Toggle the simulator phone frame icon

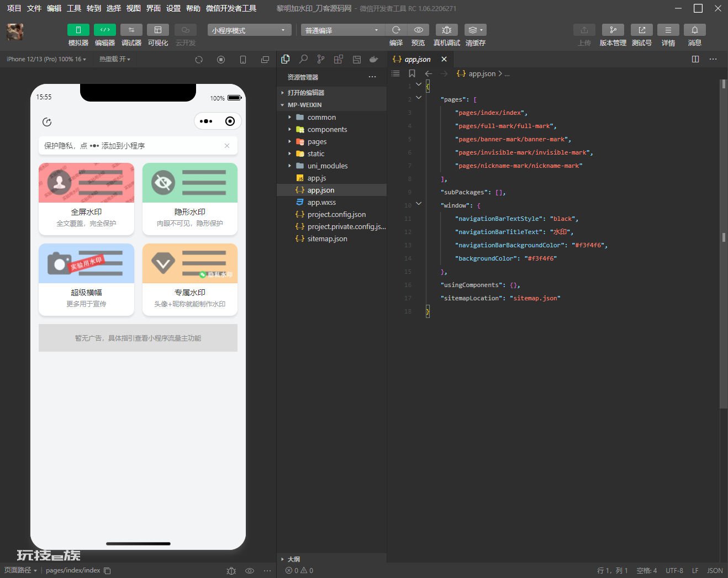click(x=243, y=60)
